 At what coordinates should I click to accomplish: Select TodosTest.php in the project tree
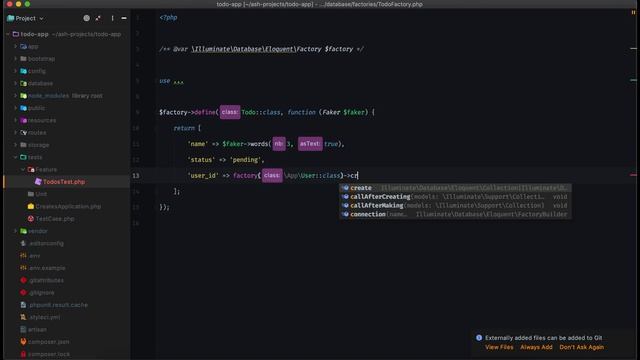click(64, 182)
